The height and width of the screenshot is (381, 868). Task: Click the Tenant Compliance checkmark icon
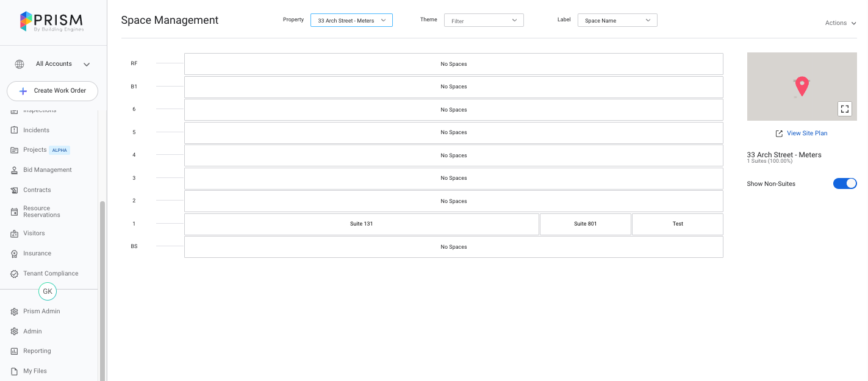click(15, 274)
